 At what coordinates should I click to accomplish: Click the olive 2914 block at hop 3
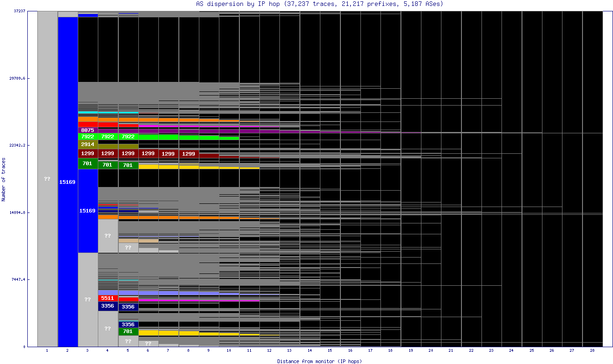tap(87, 144)
